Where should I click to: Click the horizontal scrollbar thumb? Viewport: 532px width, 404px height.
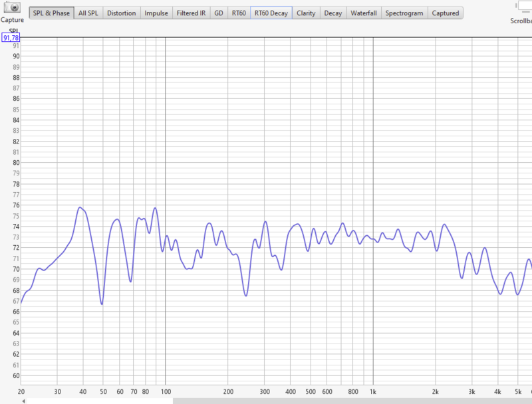100,401
